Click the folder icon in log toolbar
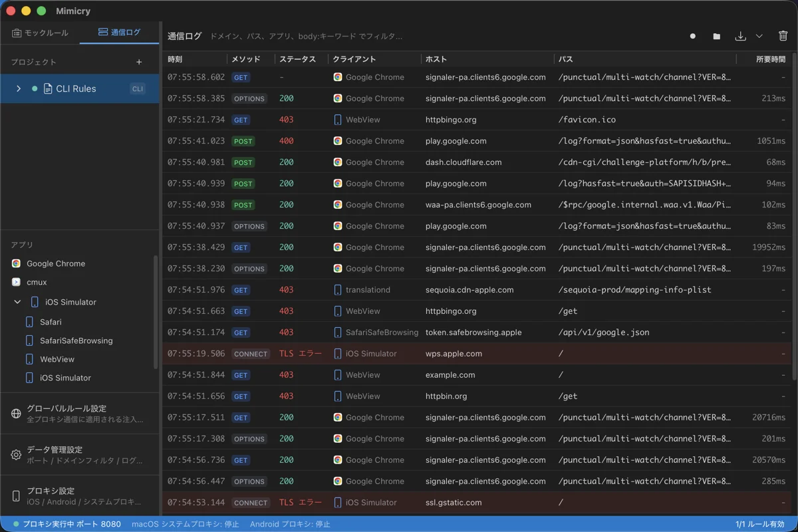 click(x=717, y=36)
